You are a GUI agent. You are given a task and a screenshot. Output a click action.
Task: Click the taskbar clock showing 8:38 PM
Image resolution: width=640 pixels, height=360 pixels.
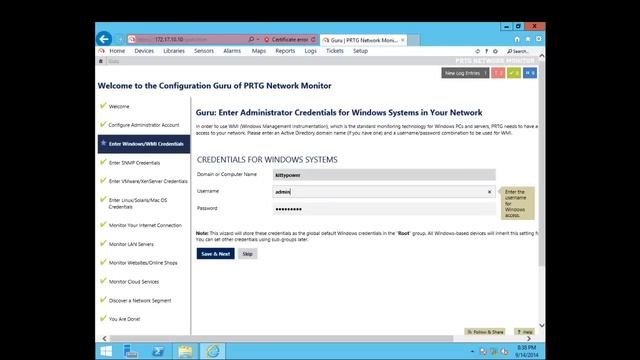tap(527, 351)
